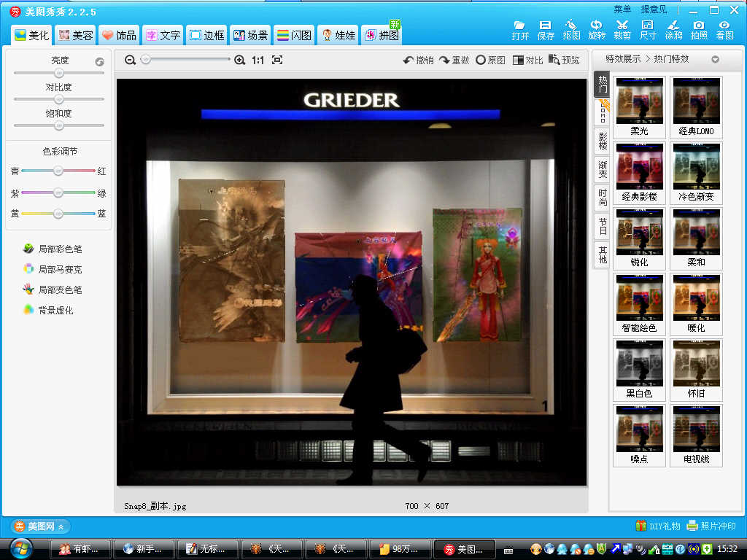Image resolution: width=747 pixels, height=560 pixels.
Task: Apply the 经典LOMO effect thumbnail
Action: (x=696, y=107)
